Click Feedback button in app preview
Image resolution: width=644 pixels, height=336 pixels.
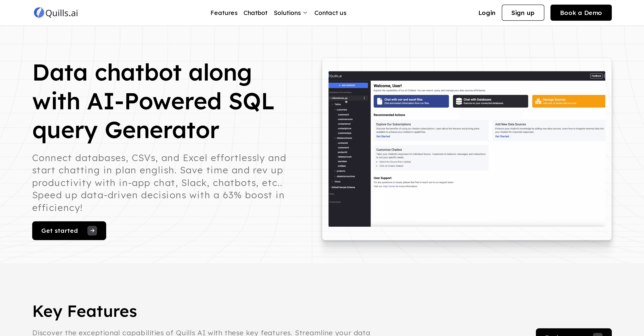pyautogui.click(x=596, y=76)
